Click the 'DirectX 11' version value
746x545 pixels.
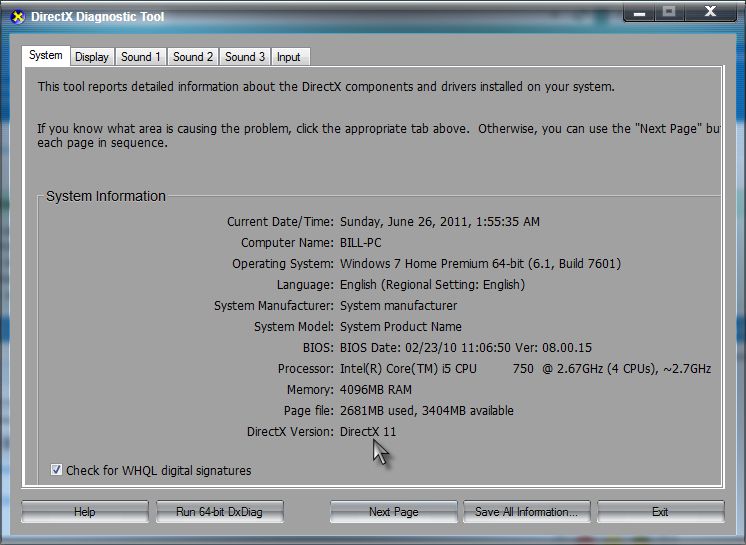point(368,431)
